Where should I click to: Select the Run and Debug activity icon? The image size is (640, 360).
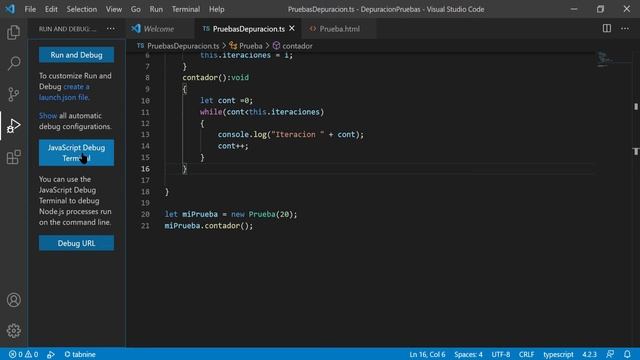tap(13, 126)
